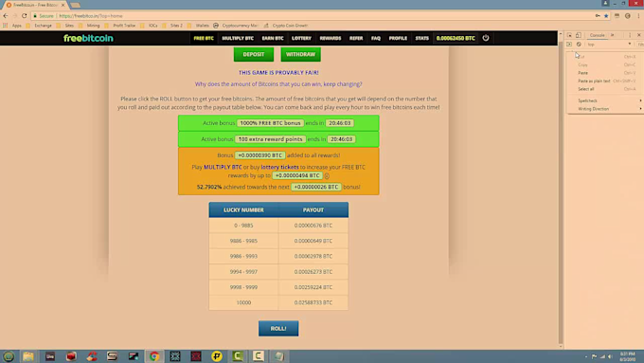The image size is (644, 363).
Task: Go to the LOTTERY page
Action: point(301,38)
